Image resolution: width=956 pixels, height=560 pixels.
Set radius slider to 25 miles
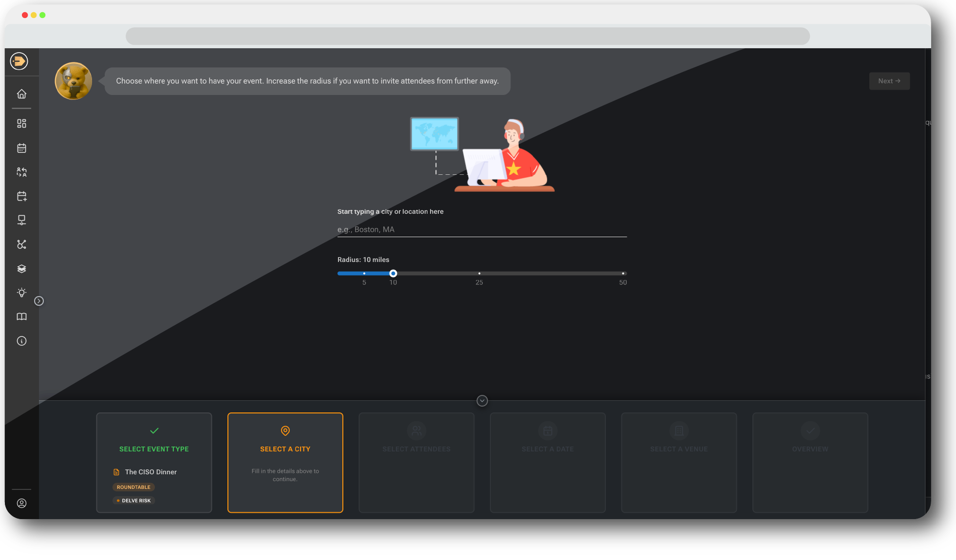(x=479, y=273)
